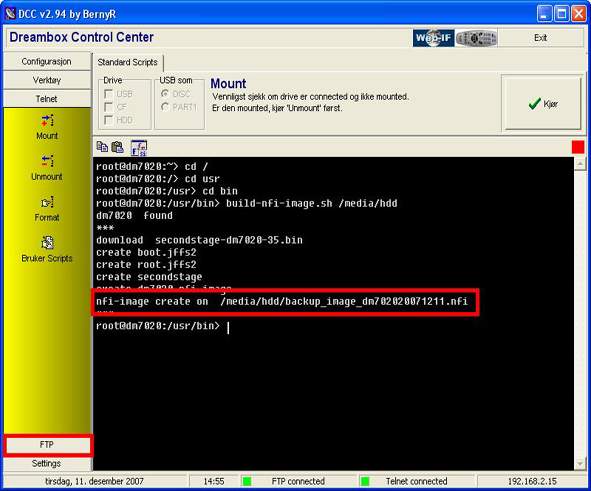Screen dimensions: 591x491
Task: Click the download secondstage-dm7020-35.bin line
Action: coord(199,240)
